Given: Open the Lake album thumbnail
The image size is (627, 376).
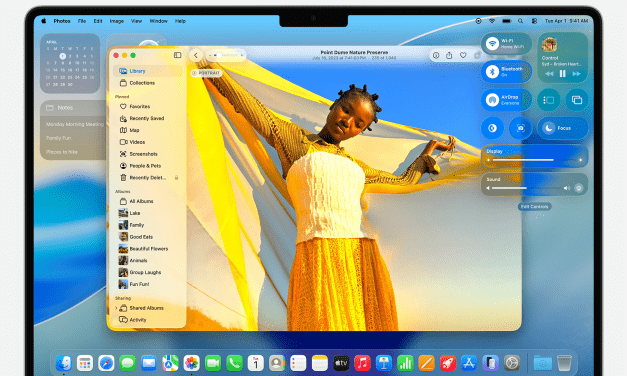Looking at the screenshot, I should tap(123, 213).
